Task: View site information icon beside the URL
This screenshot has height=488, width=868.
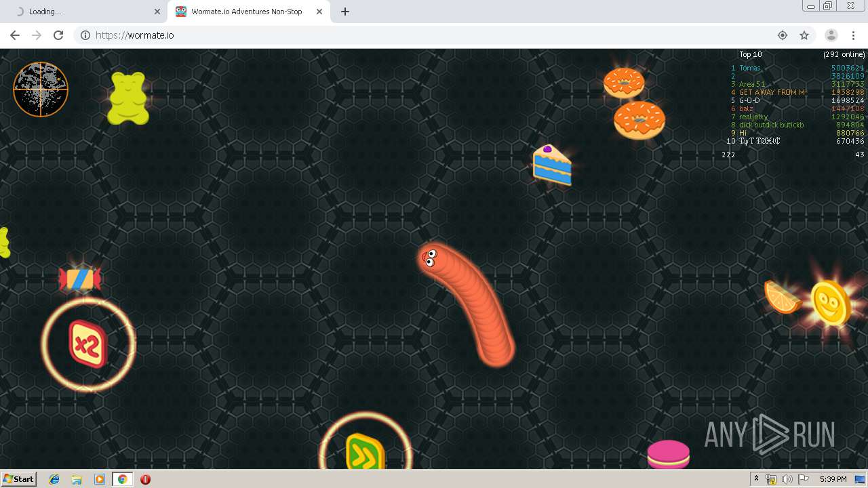Action: (85, 35)
